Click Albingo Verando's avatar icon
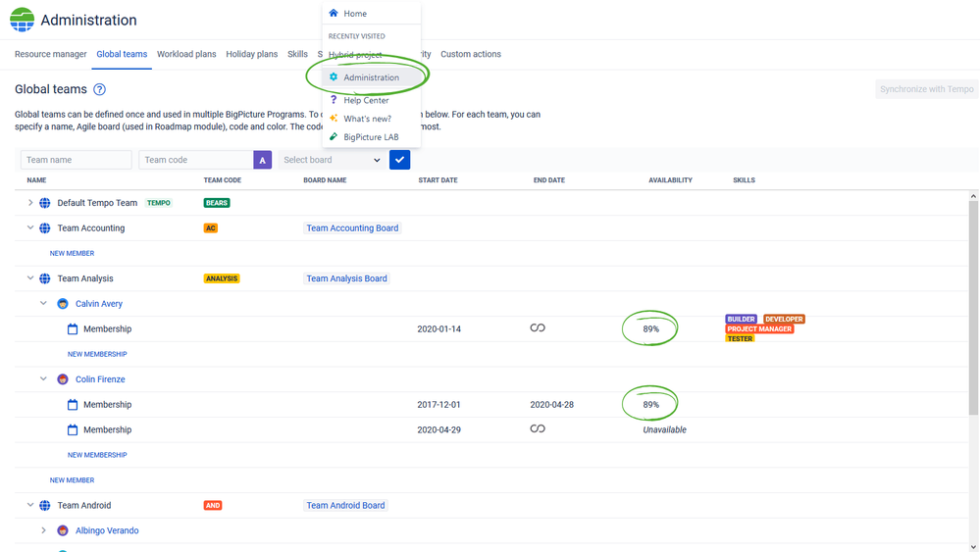980x552 pixels. (63, 530)
